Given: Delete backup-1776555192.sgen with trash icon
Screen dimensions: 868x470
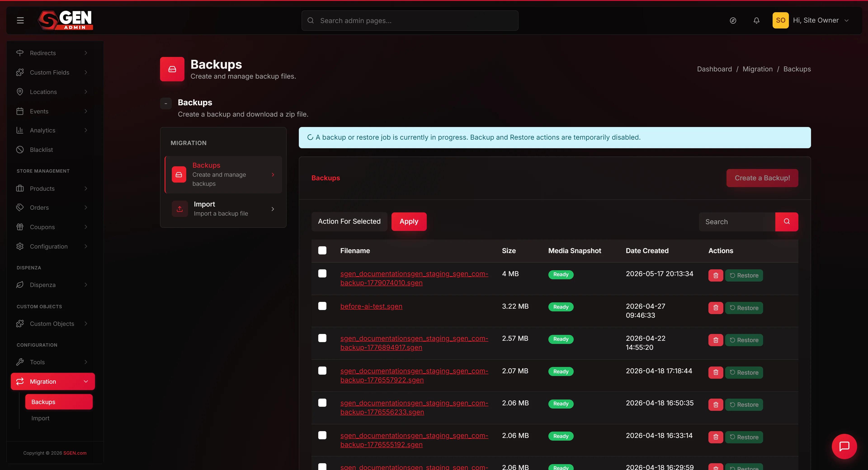Looking at the screenshot, I should click(x=716, y=437).
